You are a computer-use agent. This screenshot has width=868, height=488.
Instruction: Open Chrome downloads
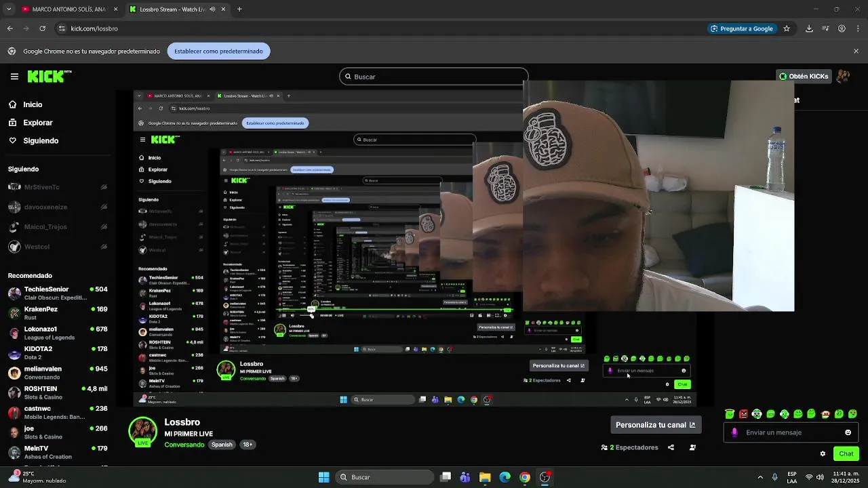click(x=809, y=28)
